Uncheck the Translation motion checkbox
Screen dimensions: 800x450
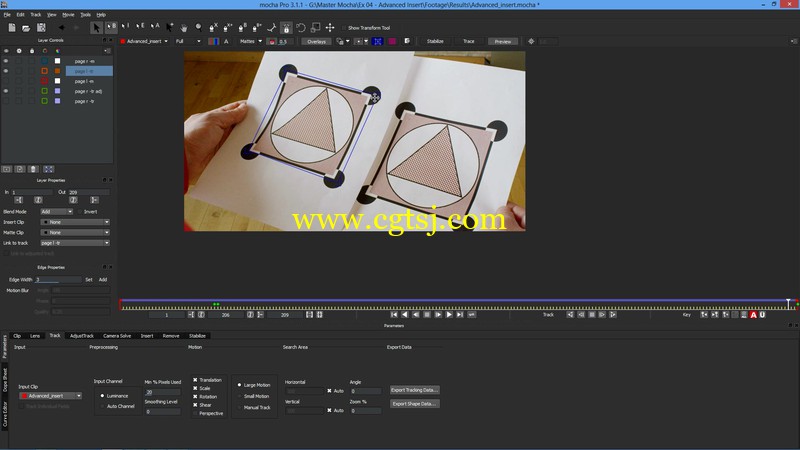tap(195, 380)
